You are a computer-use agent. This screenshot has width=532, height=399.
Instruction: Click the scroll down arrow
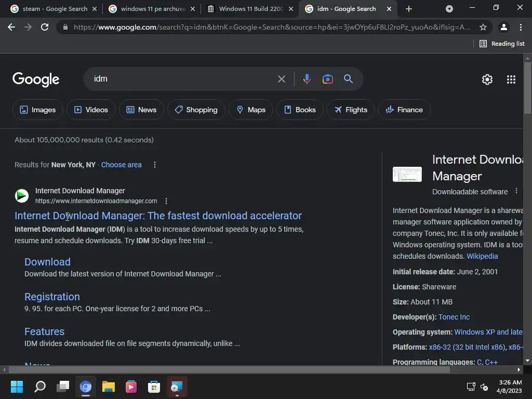pos(528,361)
